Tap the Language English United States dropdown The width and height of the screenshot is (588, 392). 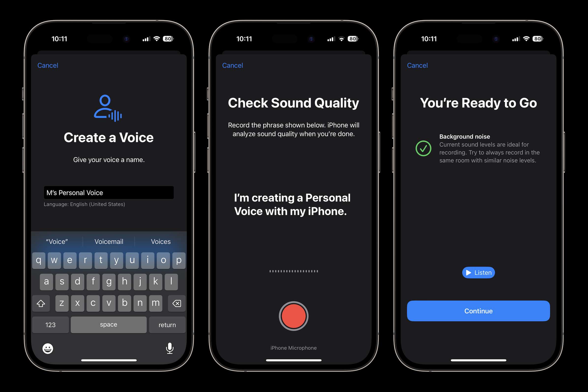click(x=84, y=204)
